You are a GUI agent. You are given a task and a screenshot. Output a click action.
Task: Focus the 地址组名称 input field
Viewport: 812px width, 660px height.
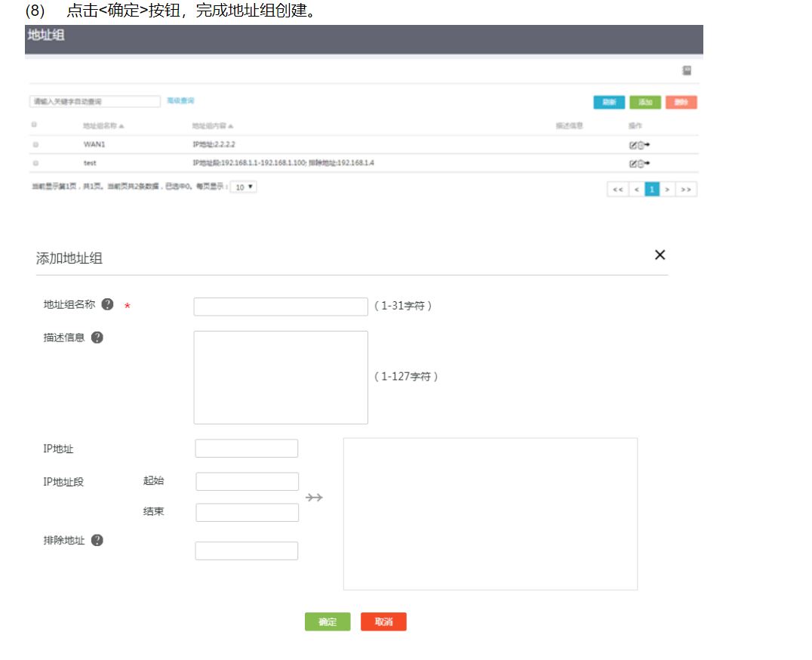[281, 307]
